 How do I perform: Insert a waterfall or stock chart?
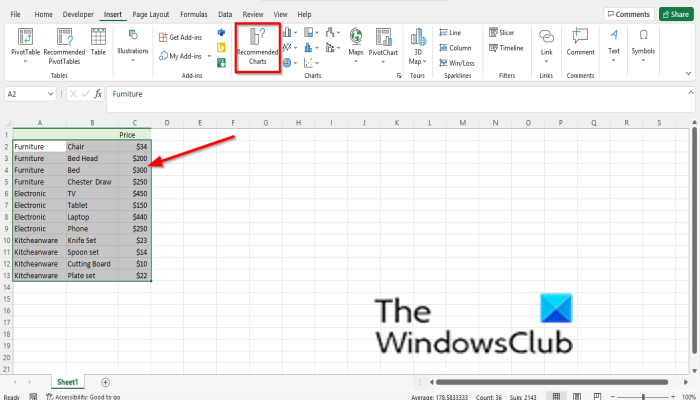pyautogui.click(x=330, y=32)
